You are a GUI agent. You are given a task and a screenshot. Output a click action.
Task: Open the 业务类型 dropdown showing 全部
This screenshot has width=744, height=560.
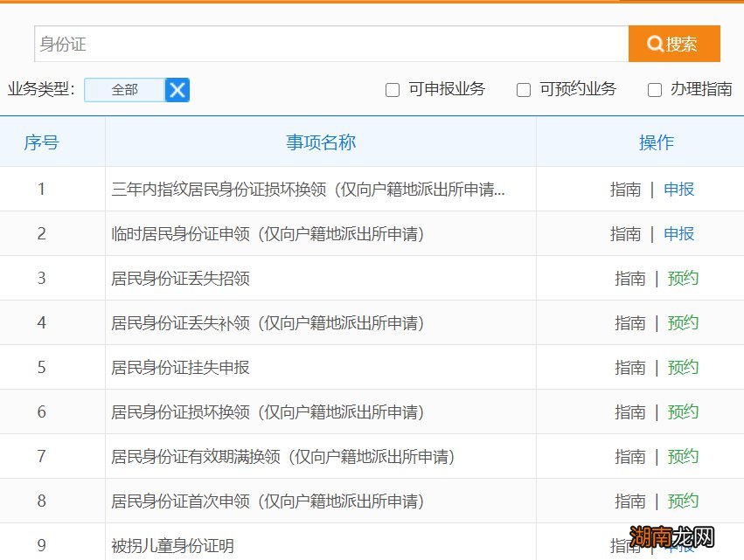tap(127, 89)
